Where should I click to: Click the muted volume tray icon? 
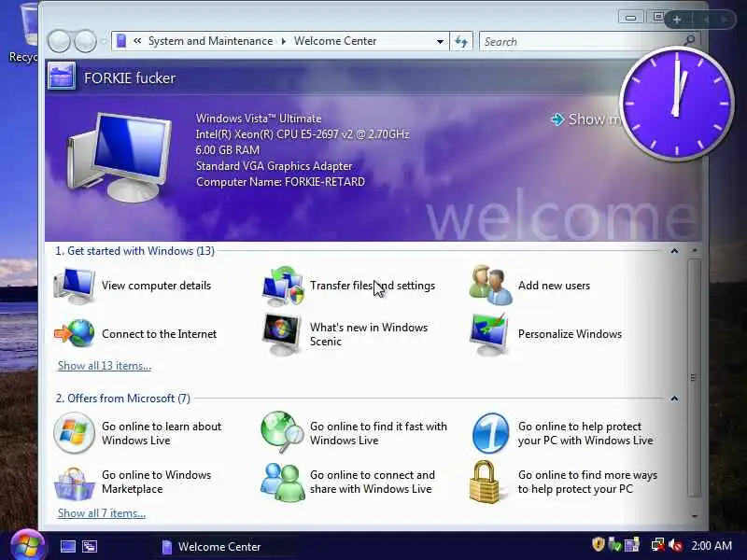tap(675, 545)
